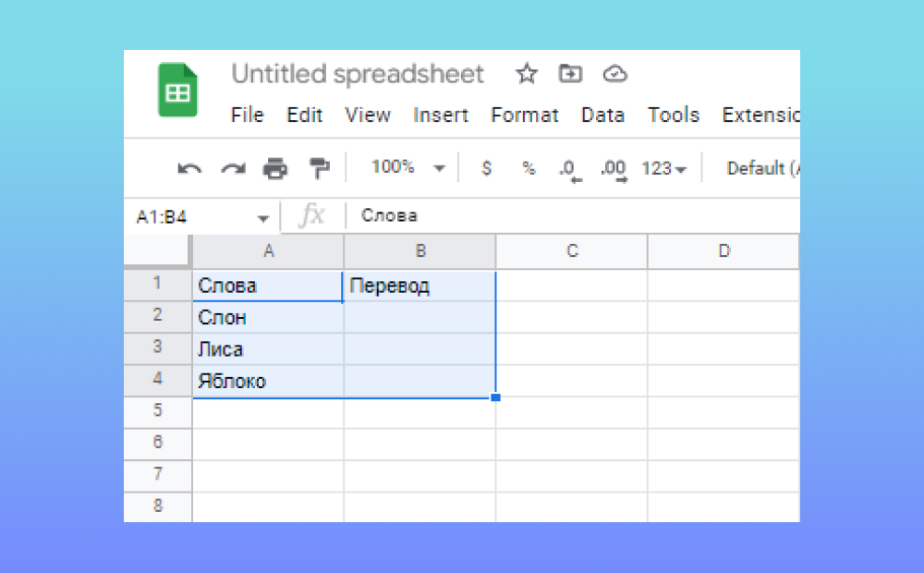Select row 2 header
The width and height of the screenshot is (924, 573).
157,317
